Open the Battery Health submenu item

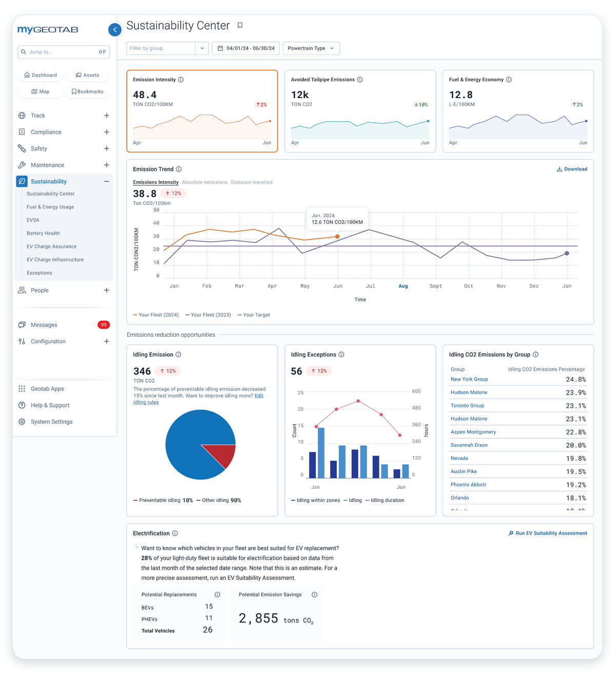43,233
